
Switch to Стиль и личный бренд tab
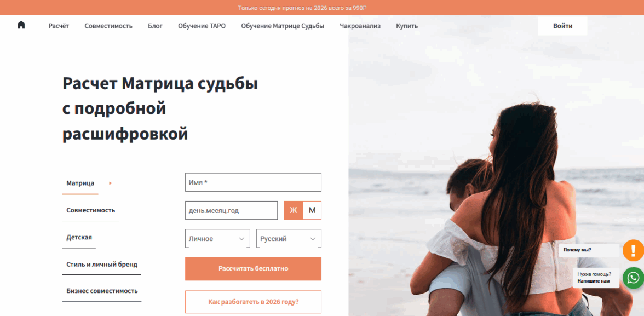coord(102,264)
